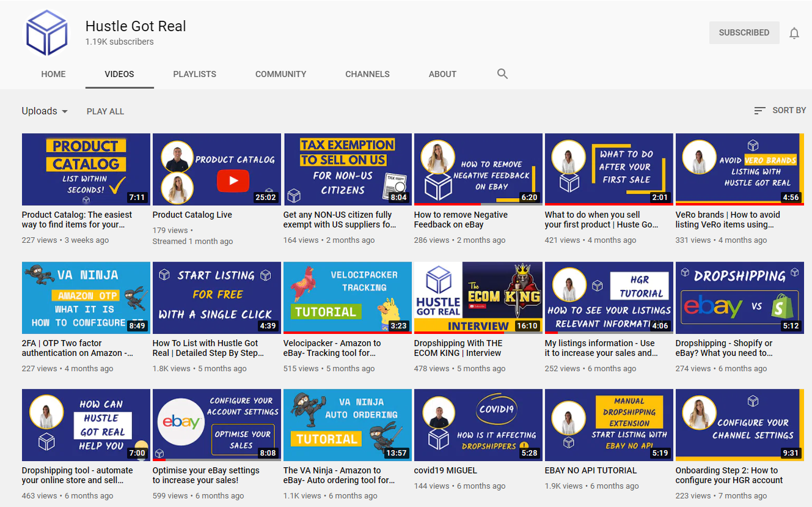This screenshot has height=507, width=812.
Task: Click title 'Dropshipping tool - automate your online store'
Action: tap(78, 475)
